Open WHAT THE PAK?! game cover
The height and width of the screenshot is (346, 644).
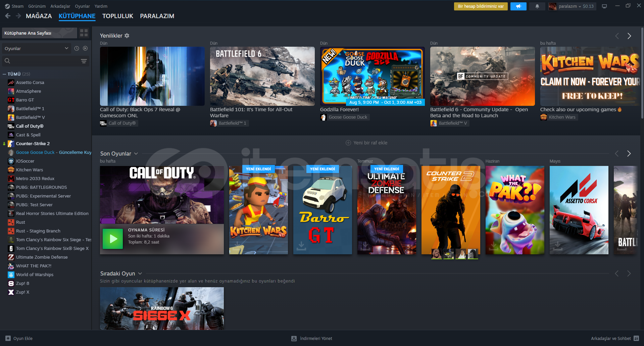(515, 210)
